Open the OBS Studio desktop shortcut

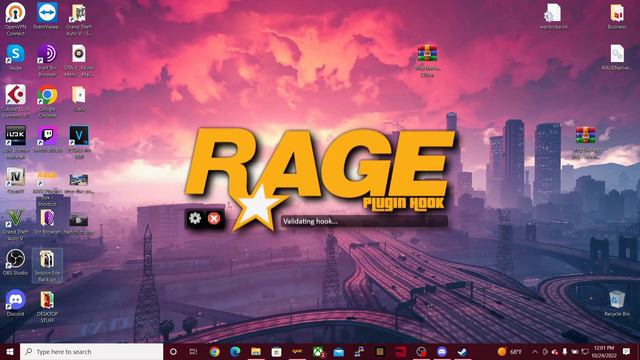[16, 262]
